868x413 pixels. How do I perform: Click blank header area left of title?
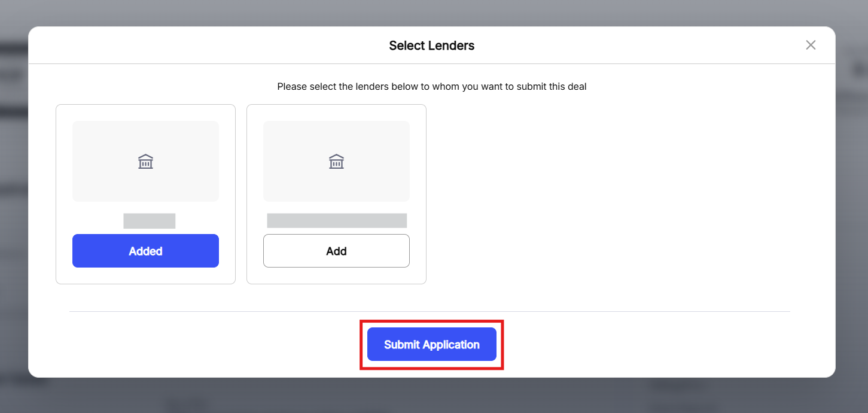179,45
